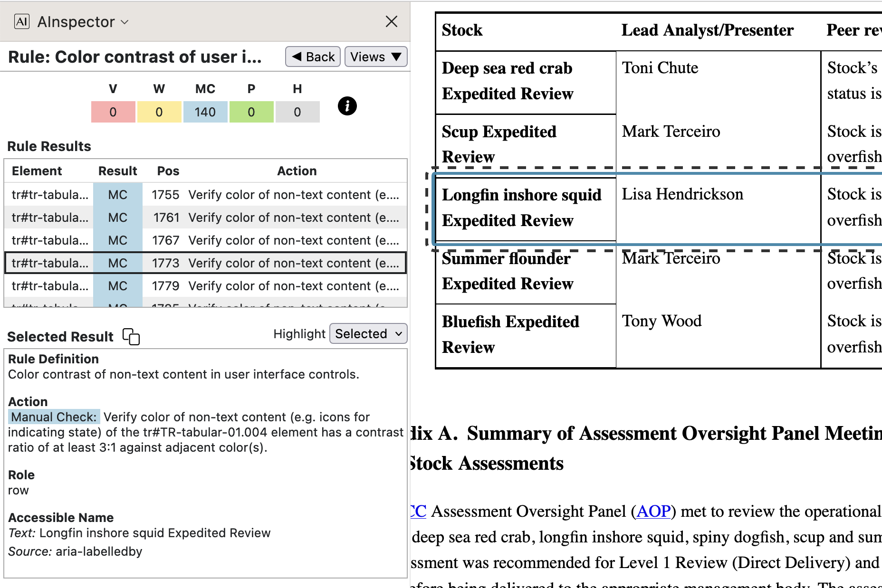The height and width of the screenshot is (588, 882).
Task: Click the AInspector logo icon
Action: coord(22,22)
